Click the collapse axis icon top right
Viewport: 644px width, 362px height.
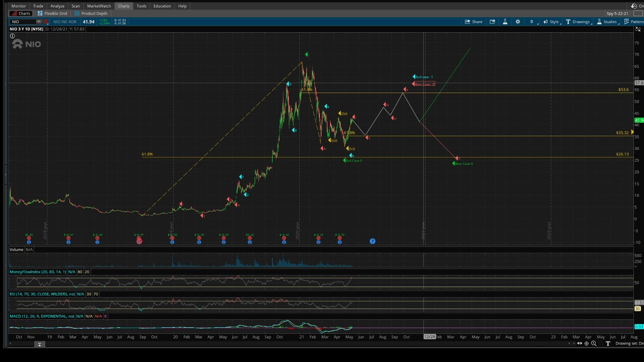tap(638, 29)
